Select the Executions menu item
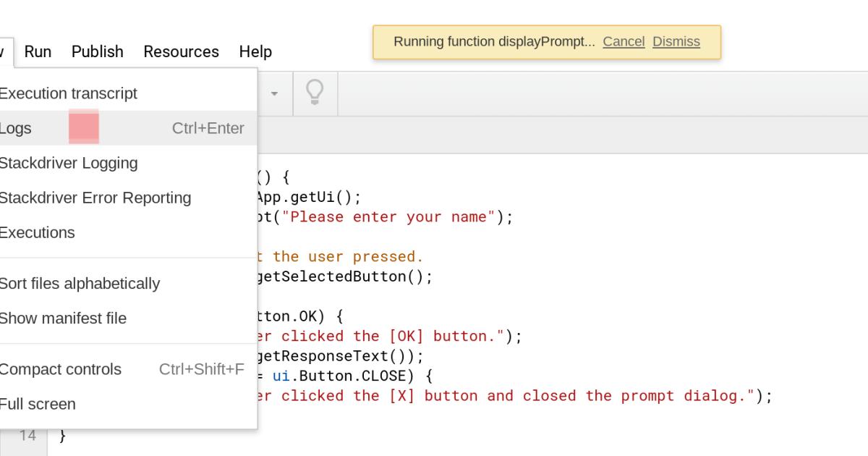 37,232
